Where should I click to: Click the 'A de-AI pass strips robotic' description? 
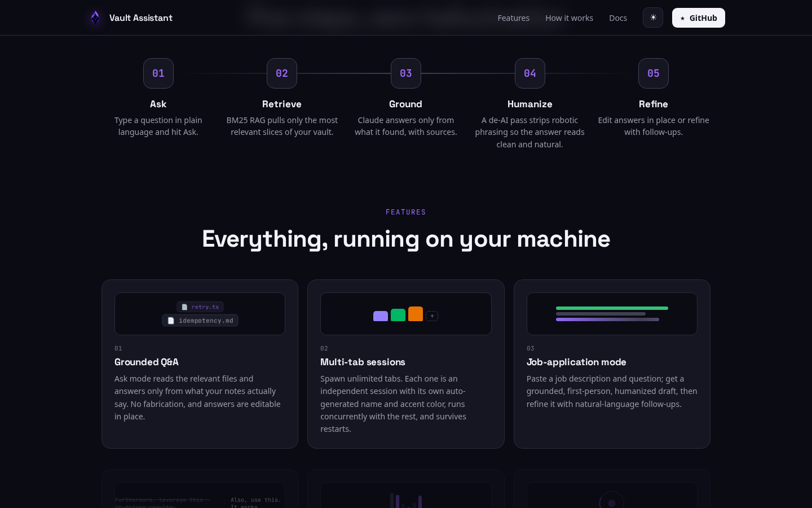point(530,132)
